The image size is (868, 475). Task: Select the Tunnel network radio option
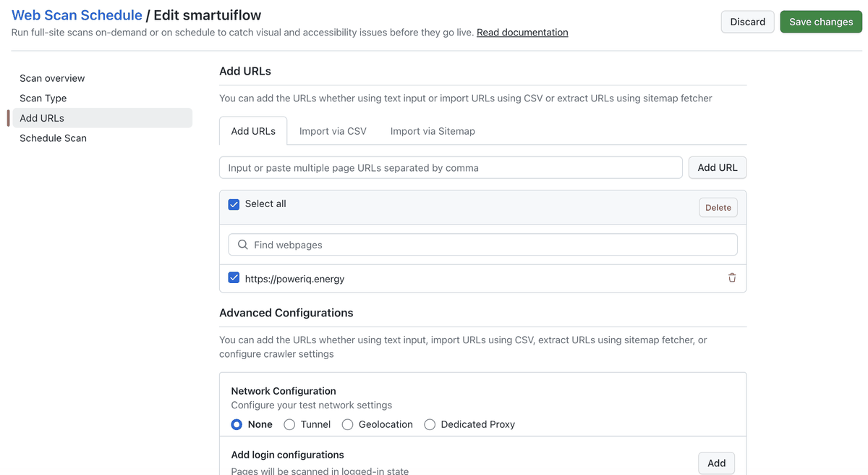(x=289, y=424)
